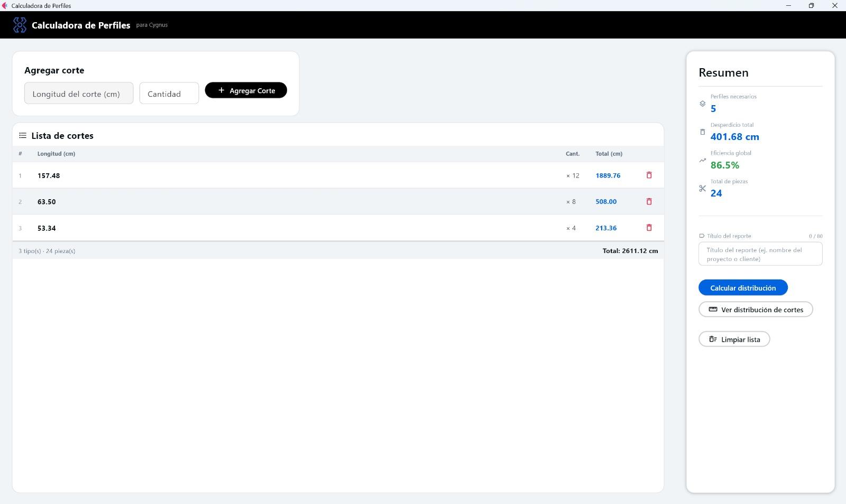
Task: Click the Agregar Corte button
Action: 246,90
